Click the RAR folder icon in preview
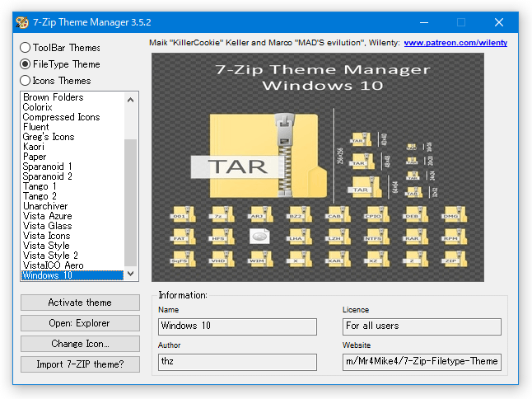The height and width of the screenshot is (399, 532). (415, 237)
